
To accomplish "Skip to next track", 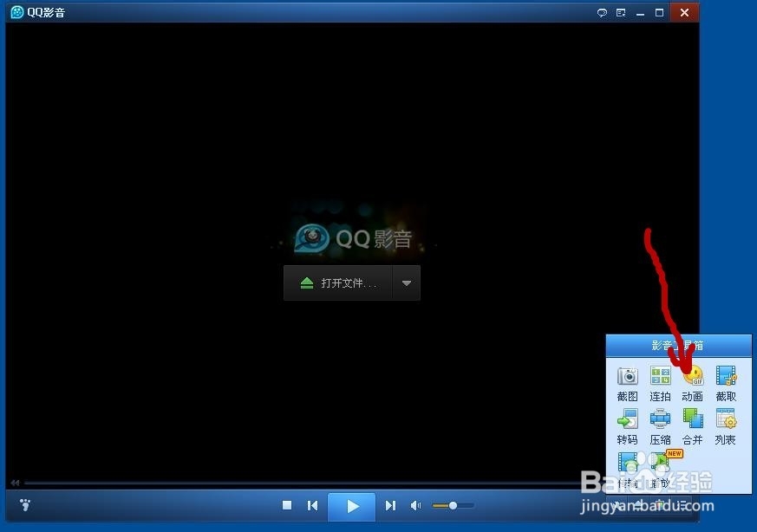I will click(x=390, y=505).
